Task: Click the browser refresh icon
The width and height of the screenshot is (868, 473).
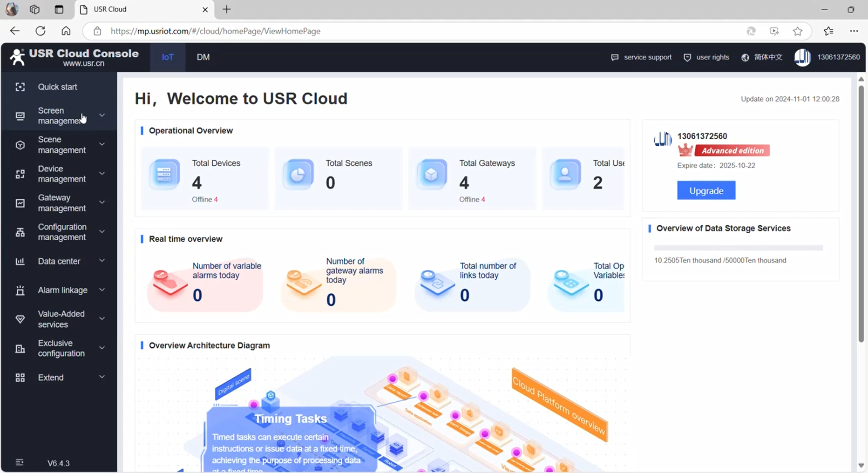Action: pos(41,31)
